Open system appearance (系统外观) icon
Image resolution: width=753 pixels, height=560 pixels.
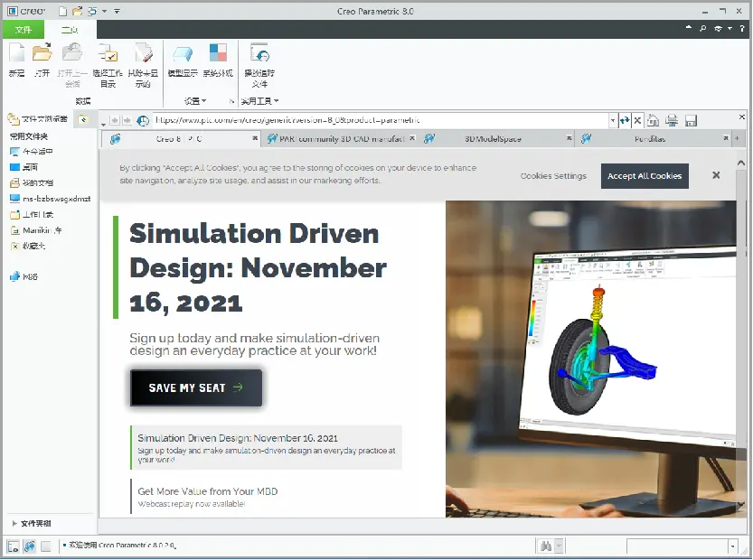tap(218, 52)
